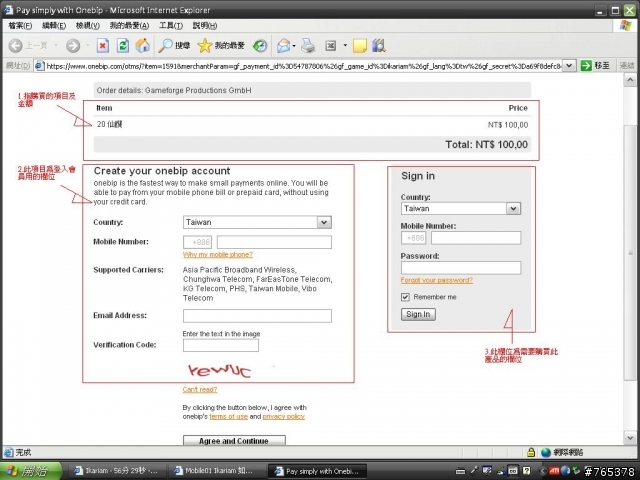Open History toolbar icon
The image size is (640, 480).
point(260,45)
